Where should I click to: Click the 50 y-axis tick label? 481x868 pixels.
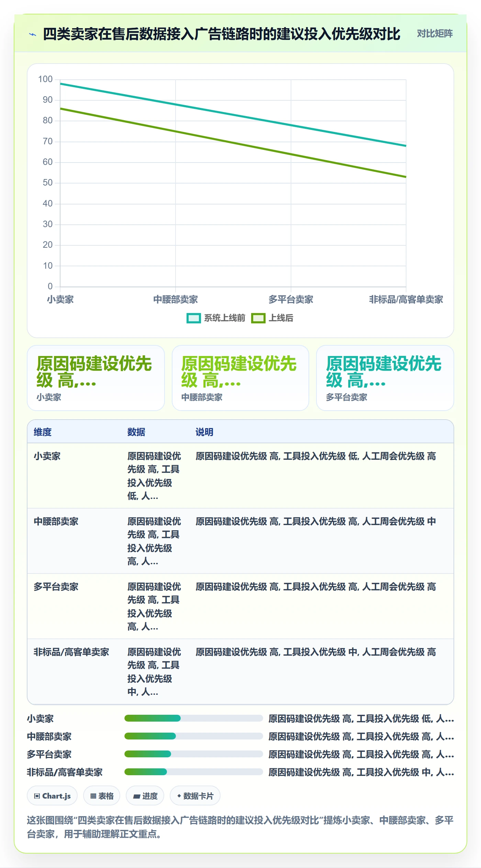click(x=48, y=183)
